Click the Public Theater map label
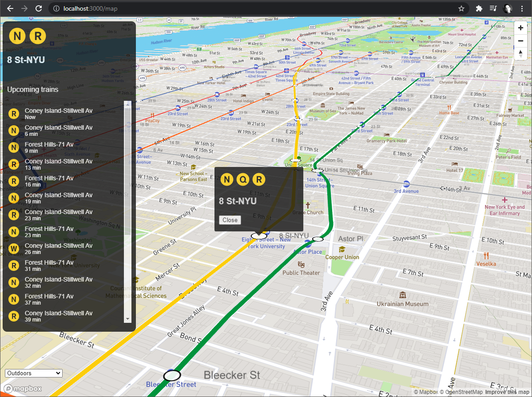The width and height of the screenshot is (532, 397). click(x=301, y=273)
